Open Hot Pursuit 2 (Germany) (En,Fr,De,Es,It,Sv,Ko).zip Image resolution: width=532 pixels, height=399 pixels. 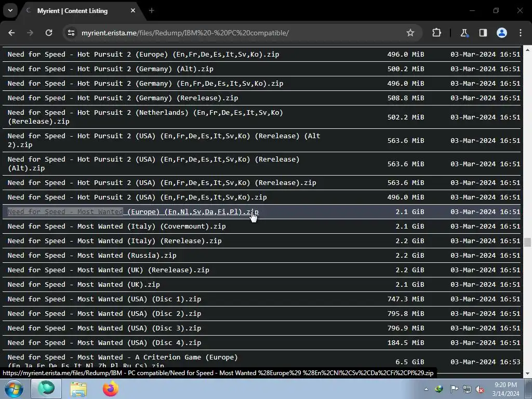click(145, 84)
